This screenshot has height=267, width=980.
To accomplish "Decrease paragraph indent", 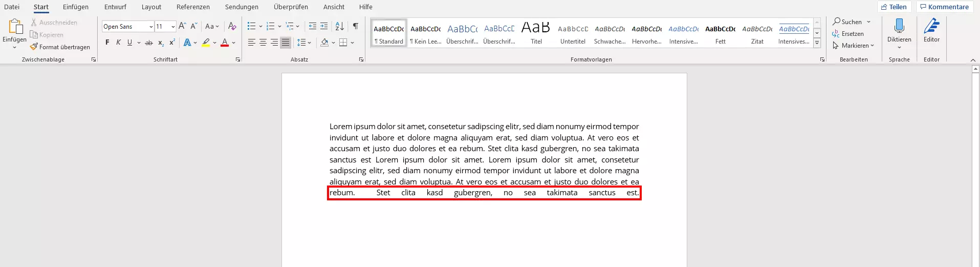I will [x=313, y=26].
